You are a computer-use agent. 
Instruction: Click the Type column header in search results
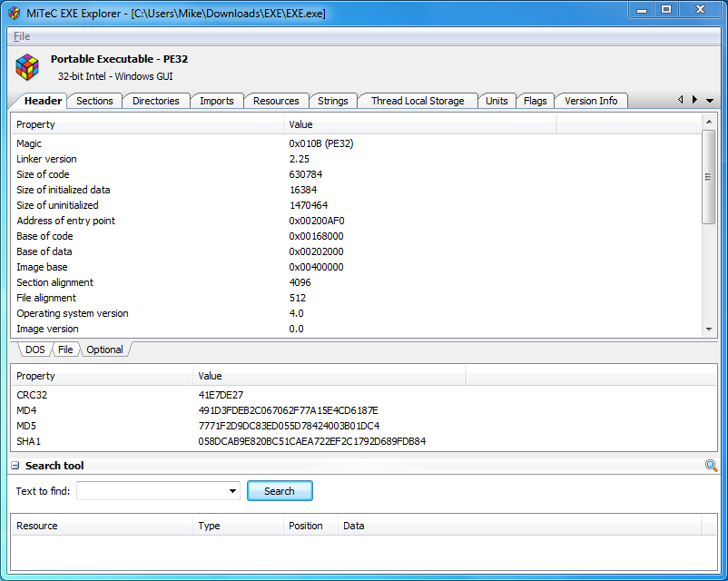click(238, 526)
